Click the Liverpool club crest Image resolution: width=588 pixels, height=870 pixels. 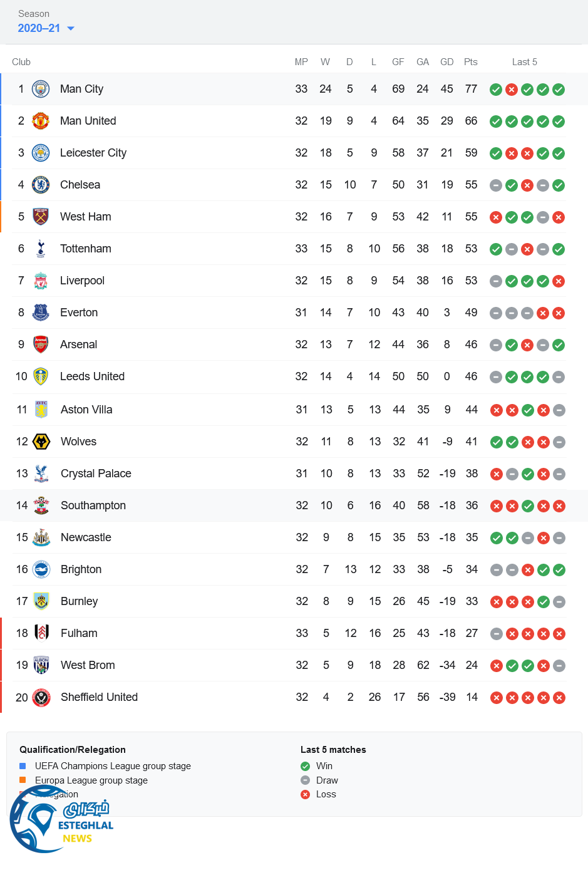pos(41,281)
